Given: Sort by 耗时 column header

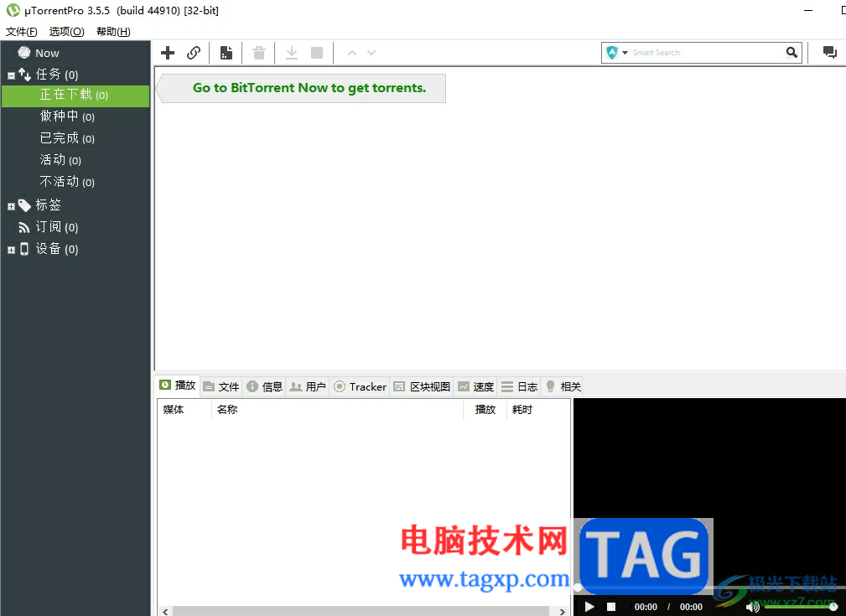Looking at the screenshot, I should click(538, 410).
